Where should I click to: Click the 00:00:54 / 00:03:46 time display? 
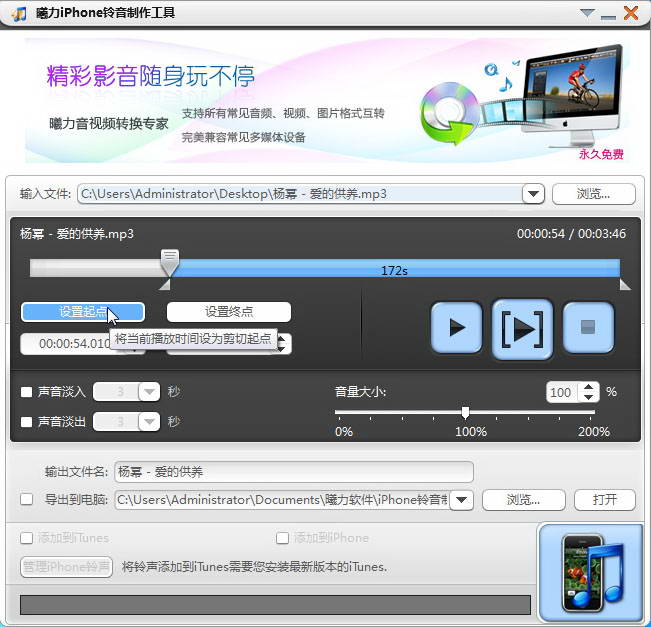(571, 234)
